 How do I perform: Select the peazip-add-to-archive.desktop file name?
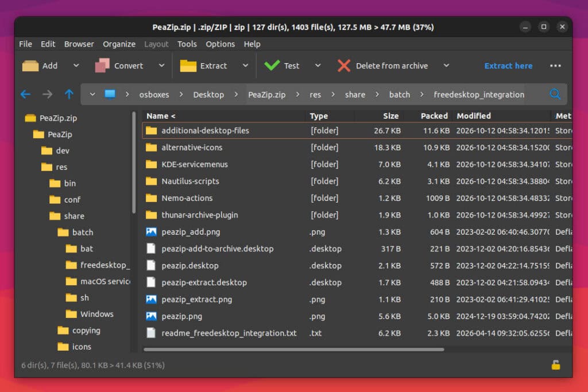[218, 249]
